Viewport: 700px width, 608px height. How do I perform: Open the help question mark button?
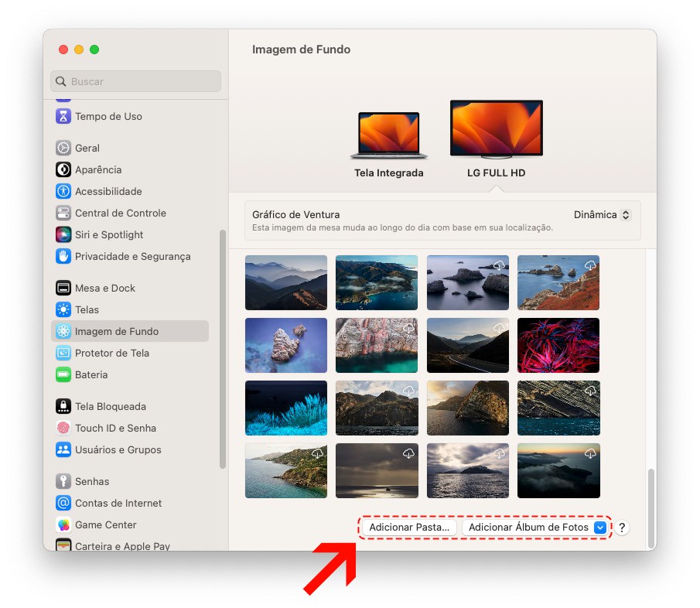tap(622, 528)
